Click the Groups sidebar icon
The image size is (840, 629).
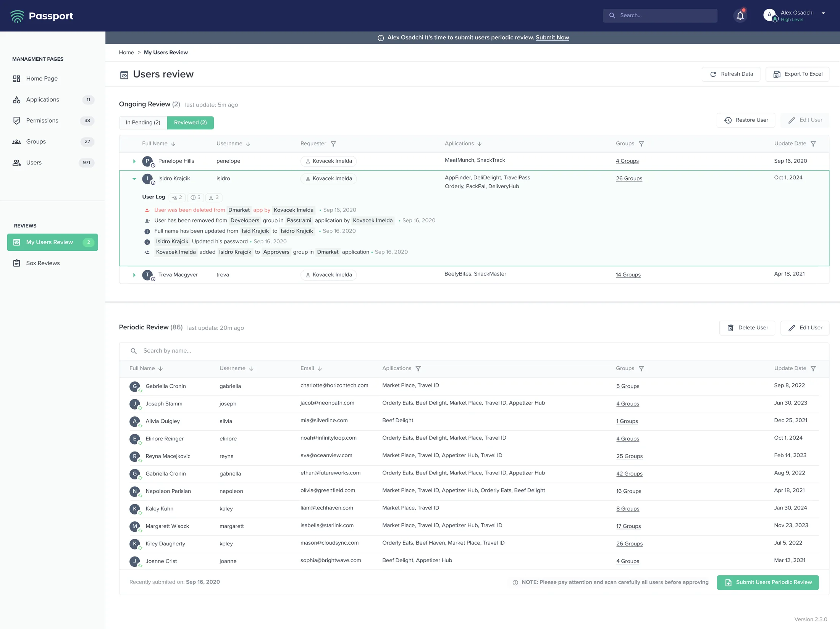tap(16, 142)
